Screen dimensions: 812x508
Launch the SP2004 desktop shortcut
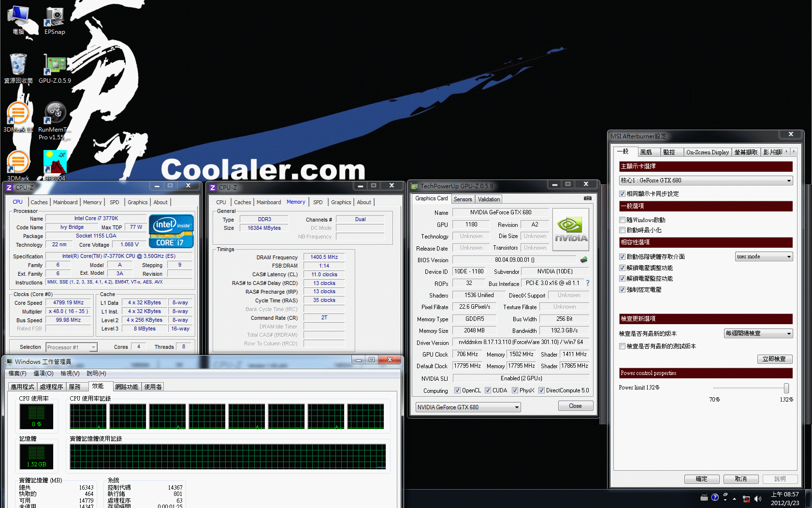pos(55,165)
